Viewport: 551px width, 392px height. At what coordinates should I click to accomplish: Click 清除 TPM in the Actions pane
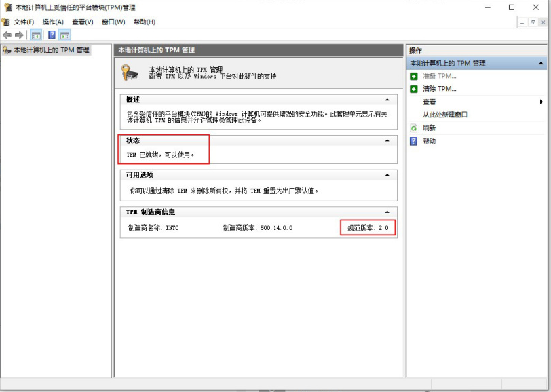coord(438,88)
